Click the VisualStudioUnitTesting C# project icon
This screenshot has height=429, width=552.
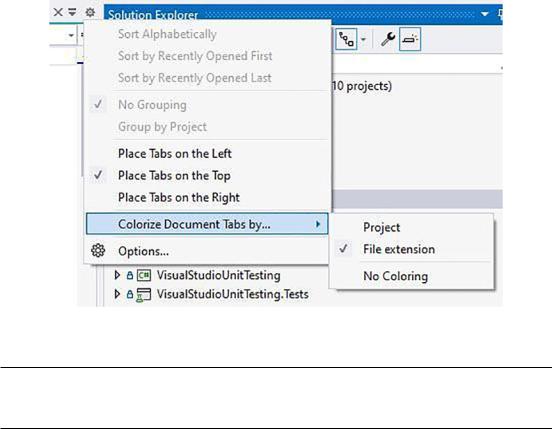[x=144, y=275]
